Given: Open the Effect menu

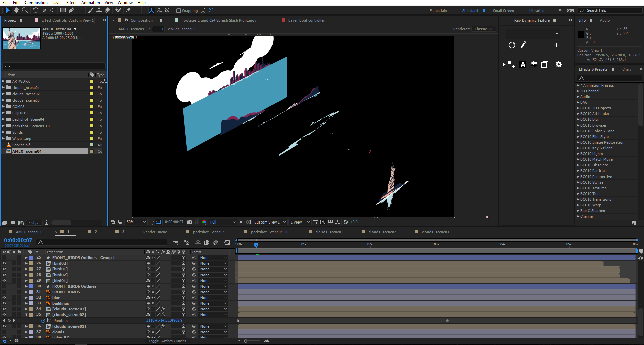Looking at the screenshot, I should (71, 3).
